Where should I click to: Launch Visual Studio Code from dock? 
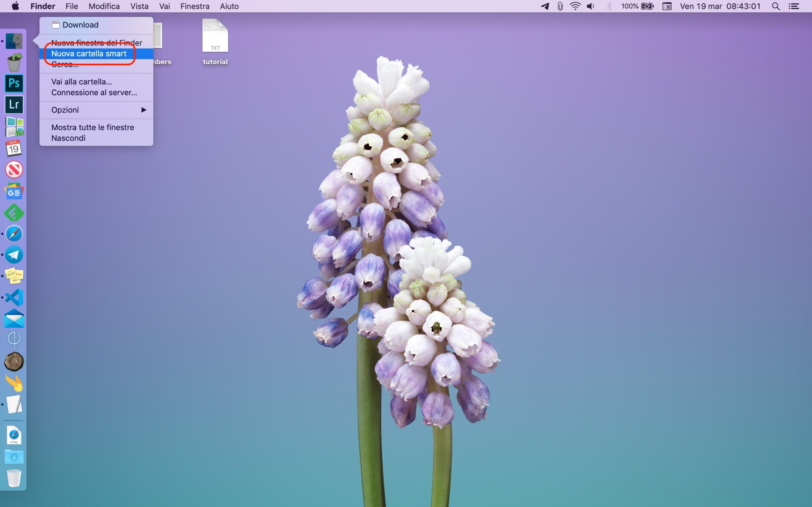coord(14,298)
